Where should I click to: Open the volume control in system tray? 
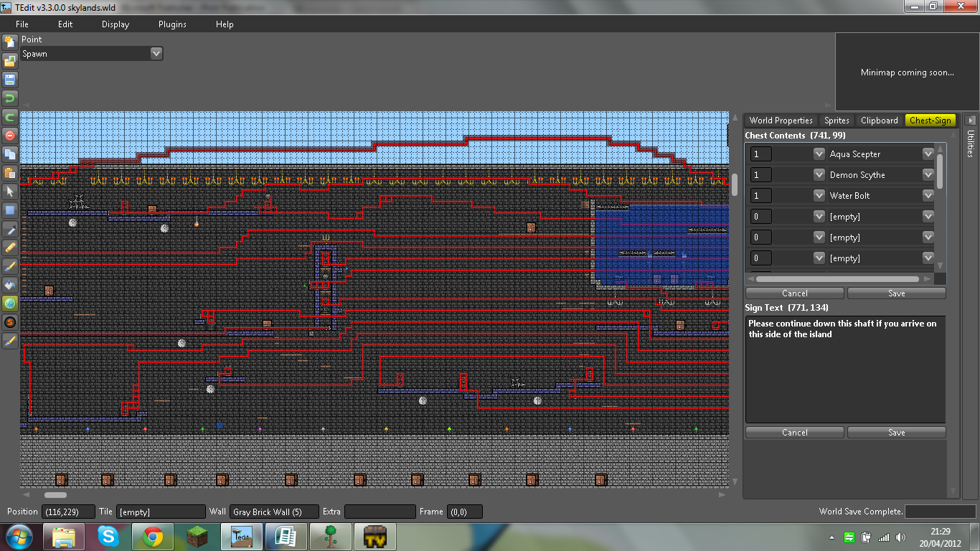(x=902, y=537)
